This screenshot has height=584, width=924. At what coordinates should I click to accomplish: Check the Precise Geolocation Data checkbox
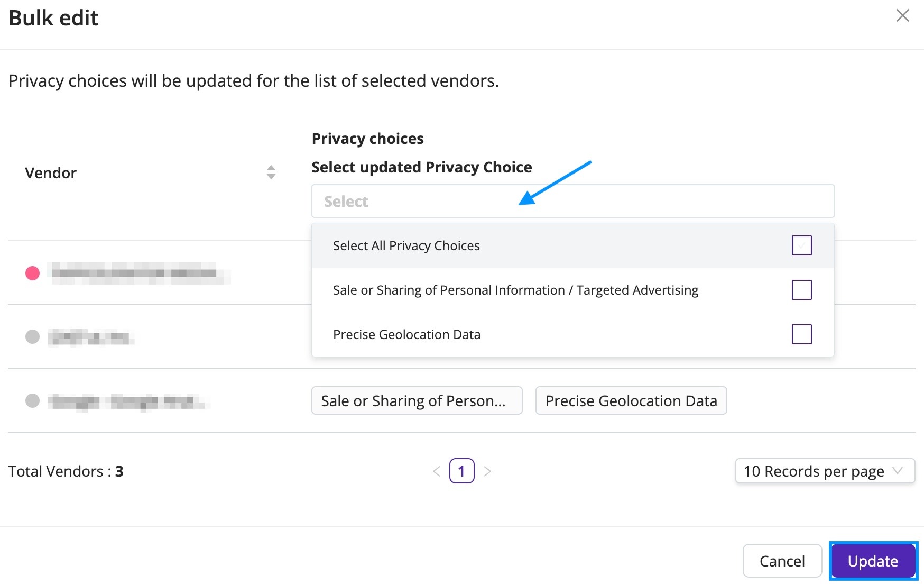pos(802,334)
